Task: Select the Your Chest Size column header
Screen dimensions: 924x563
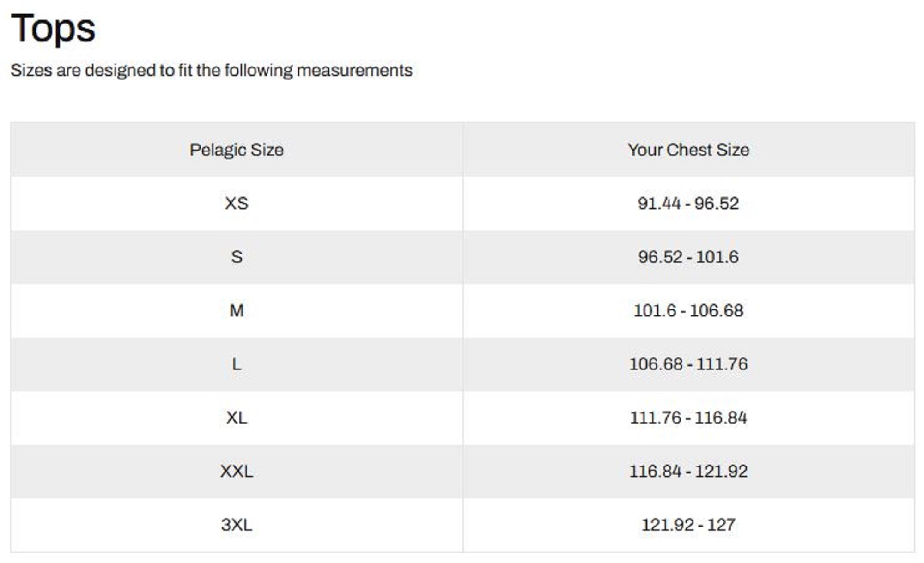Action: [688, 150]
